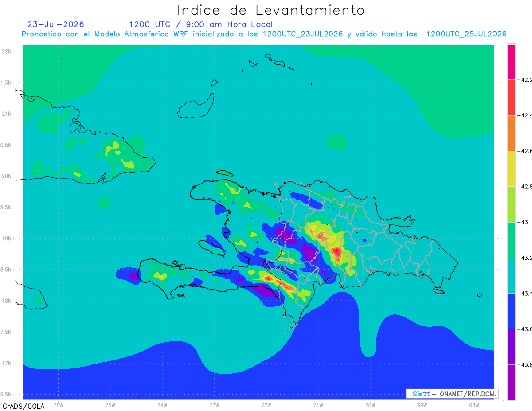Click the '74W' longitude label
The image size is (532, 411).
click(x=162, y=405)
